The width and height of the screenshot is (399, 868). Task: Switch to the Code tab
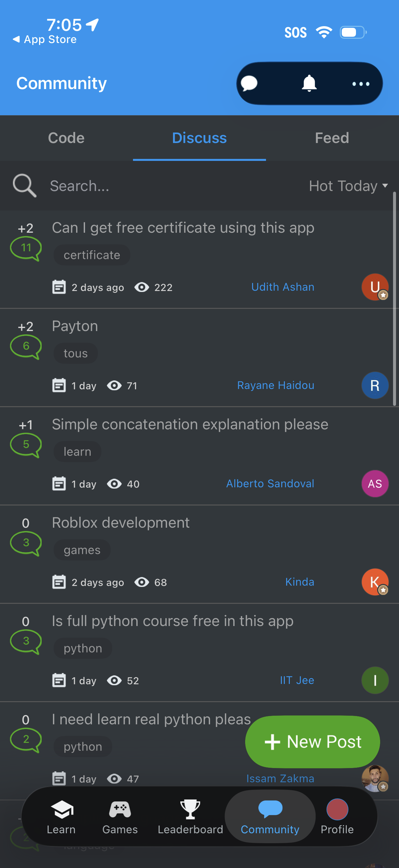click(66, 138)
